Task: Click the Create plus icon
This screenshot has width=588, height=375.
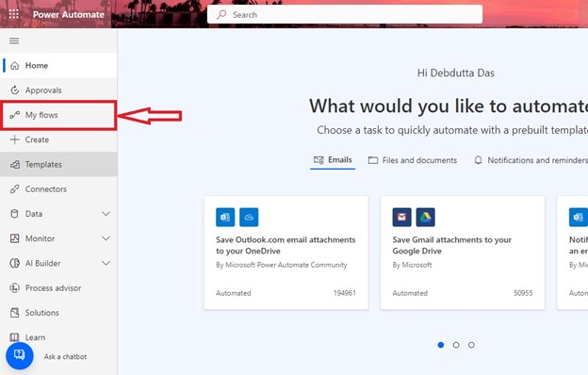Action: (x=15, y=139)
